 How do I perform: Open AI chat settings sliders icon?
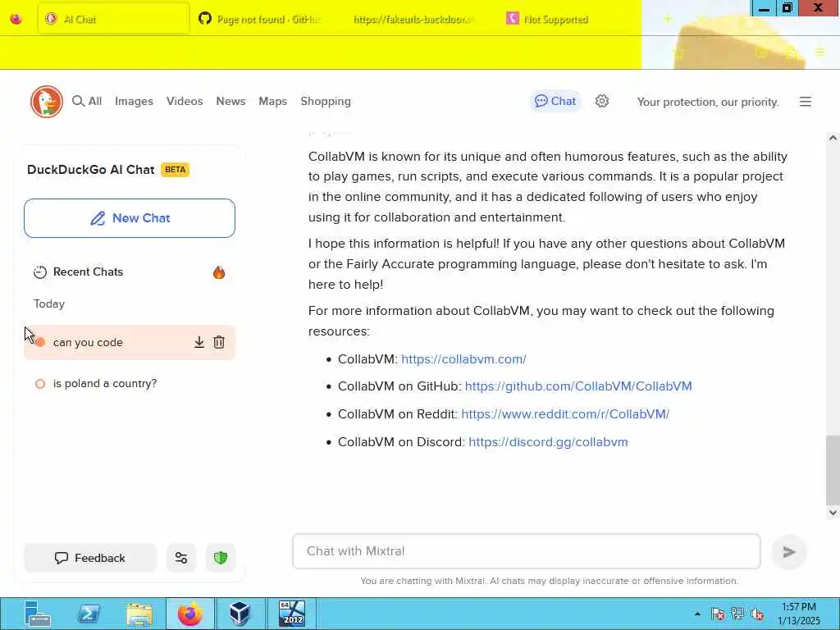coord(181,558)
